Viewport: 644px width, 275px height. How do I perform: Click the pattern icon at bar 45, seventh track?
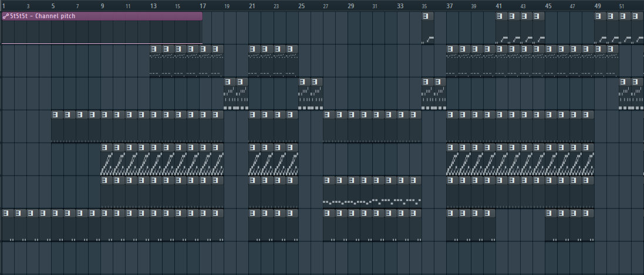point(549,213)
